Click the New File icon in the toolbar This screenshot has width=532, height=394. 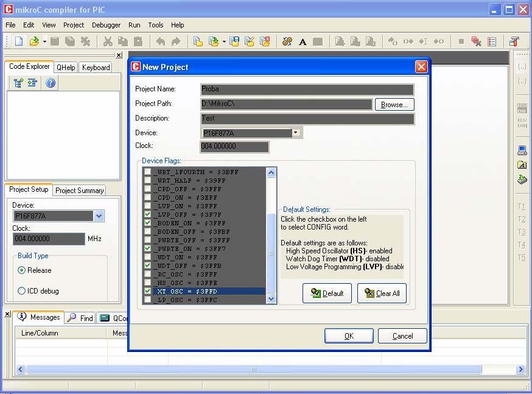click(19, 41)
